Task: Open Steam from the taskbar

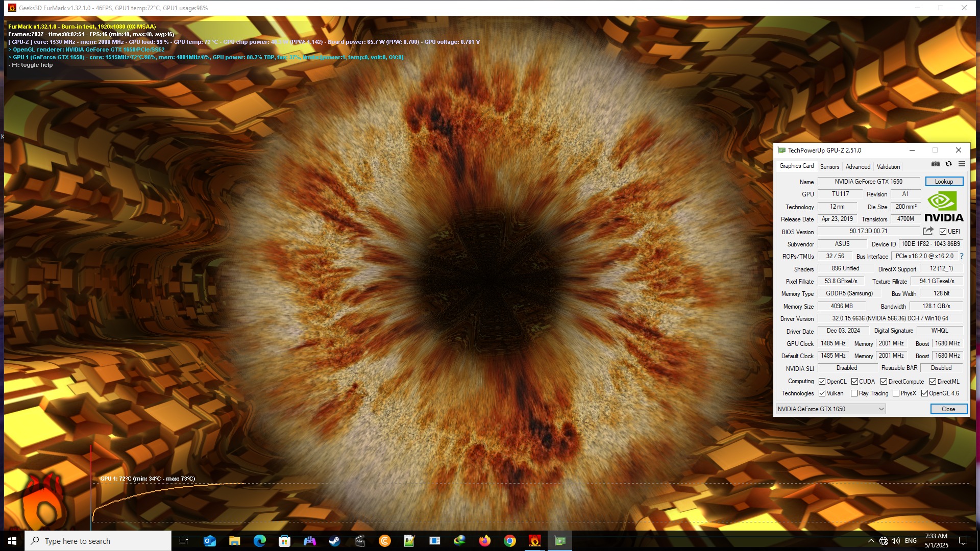Action: tap(334, 541)
